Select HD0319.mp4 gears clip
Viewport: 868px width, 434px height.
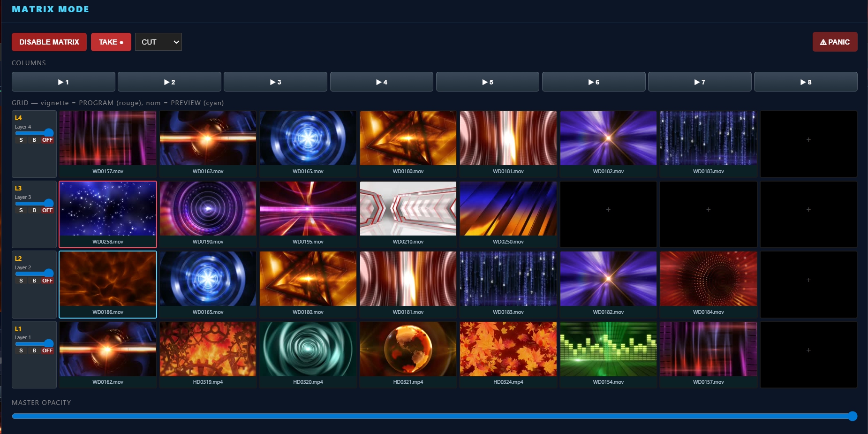point(208,355)
